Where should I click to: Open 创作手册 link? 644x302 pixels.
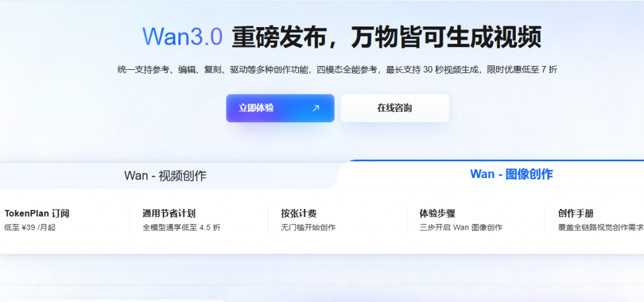tap(575, 214)
